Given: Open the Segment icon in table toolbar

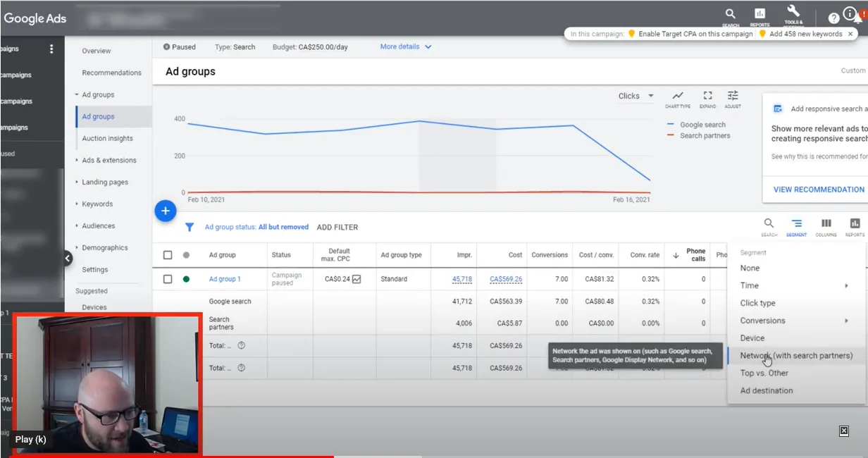Looking at the screenshot, I should point(796,227).
